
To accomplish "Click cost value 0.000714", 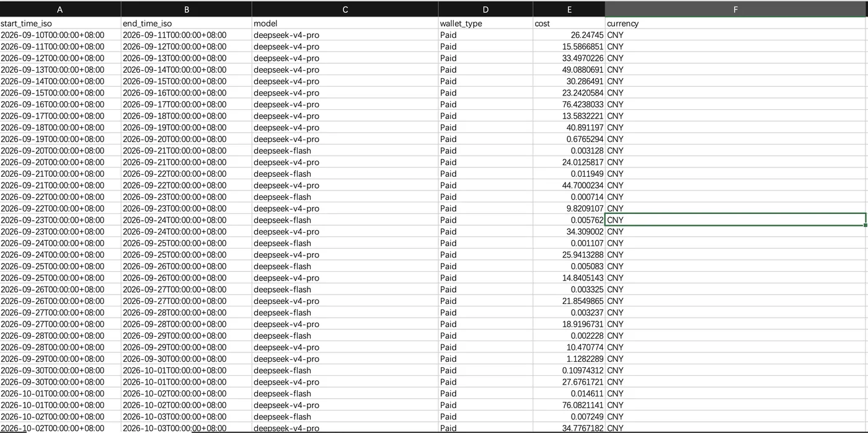I will (569, 197).
